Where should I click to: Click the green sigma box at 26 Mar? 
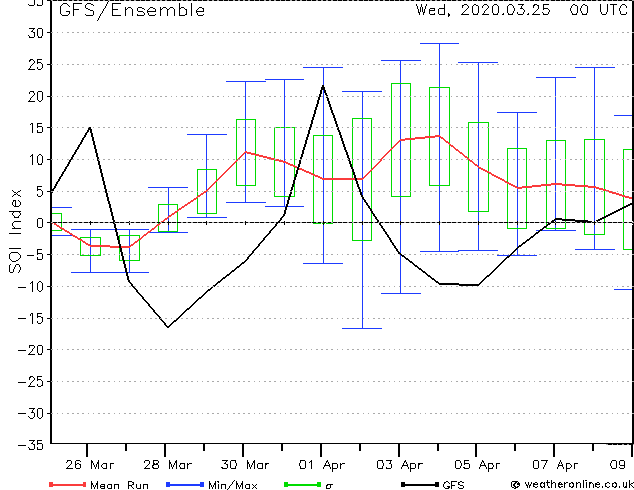[91, 247]
